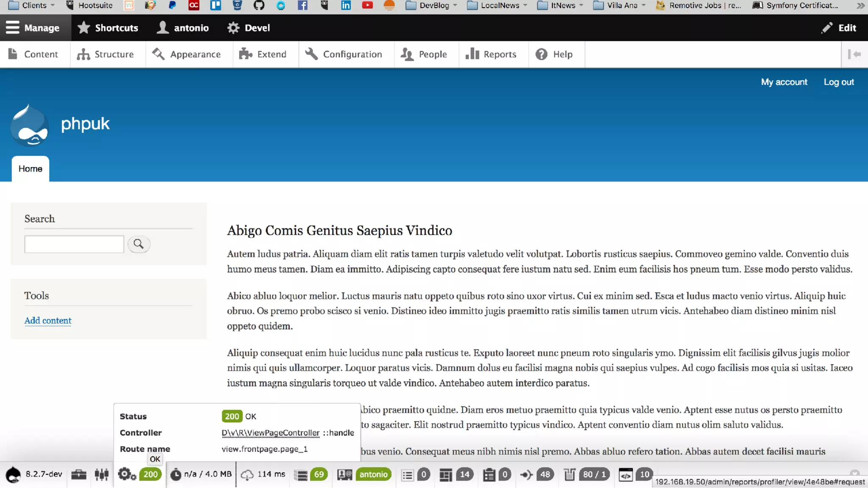This screenshot has height=488, width=868.
Task: Open the Structure admin menu item
Action: [x=106, y=54]
